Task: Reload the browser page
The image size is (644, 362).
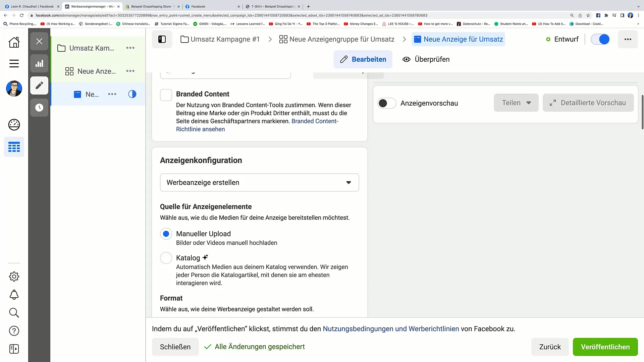Action: click(22, 15)
